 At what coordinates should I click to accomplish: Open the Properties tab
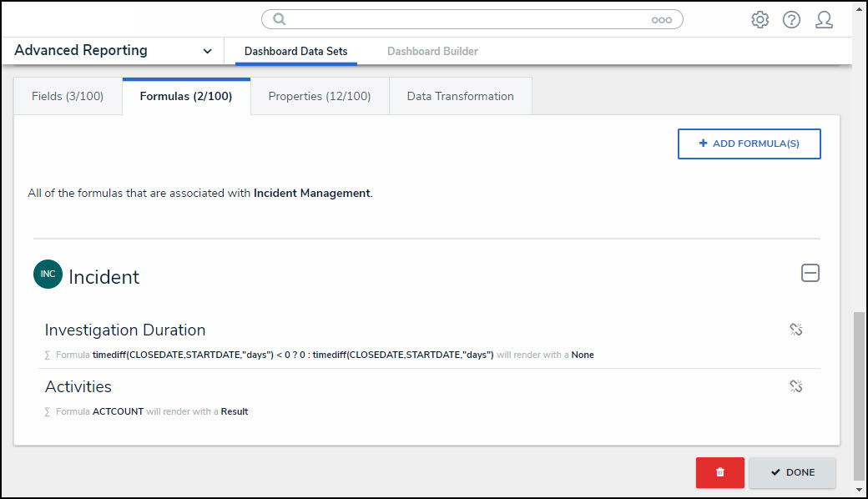click(x=320, y=96)
